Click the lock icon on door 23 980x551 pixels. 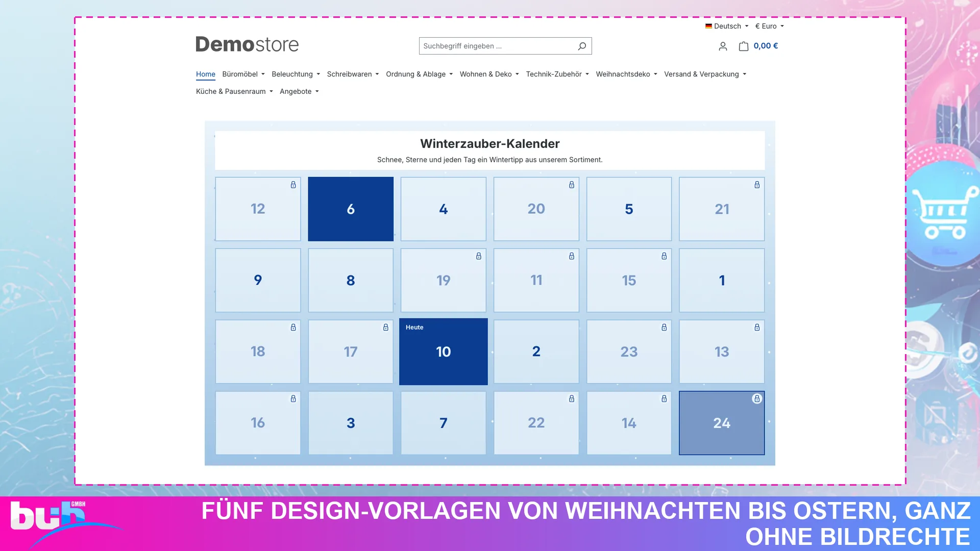point(664,328)
